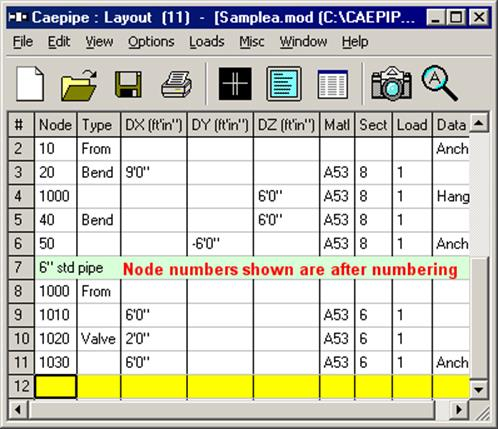The width and height of the screenshot is (498, 429).
Task: Click the camera viewpoint icon
Action: pyautogui.click(x=391, y=83)
